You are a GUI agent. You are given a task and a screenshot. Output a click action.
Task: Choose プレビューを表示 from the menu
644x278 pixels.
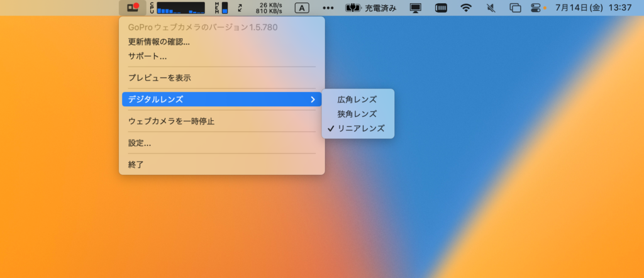[x=160, y=78]
